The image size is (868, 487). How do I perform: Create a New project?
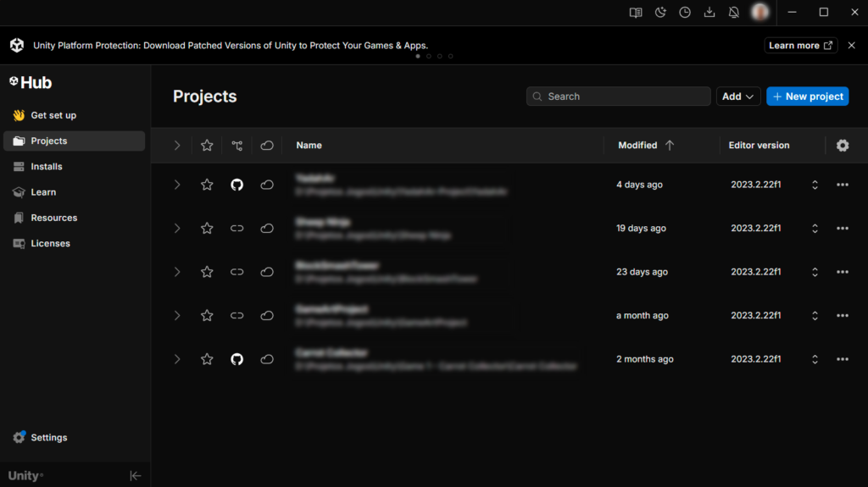[x=808, y=97]
